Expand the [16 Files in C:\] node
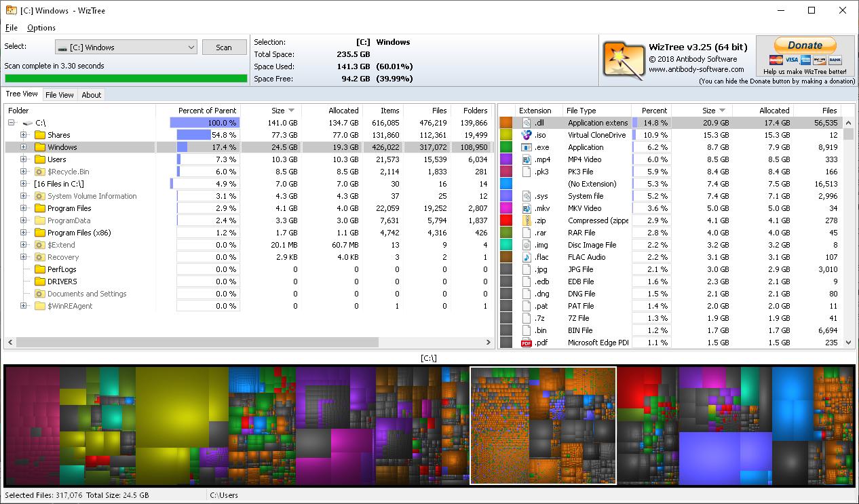This screenshot has width=859, height=504. pyautogui.click(x=24, y=184)
